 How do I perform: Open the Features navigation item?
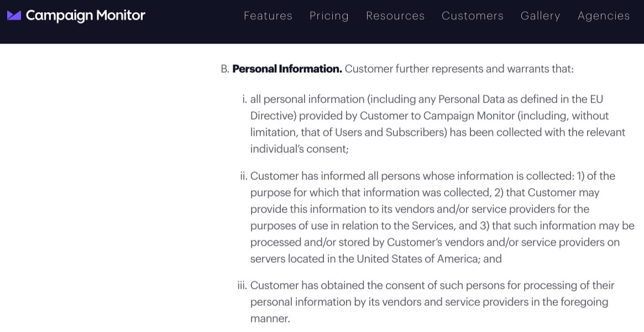click(268, 15)
